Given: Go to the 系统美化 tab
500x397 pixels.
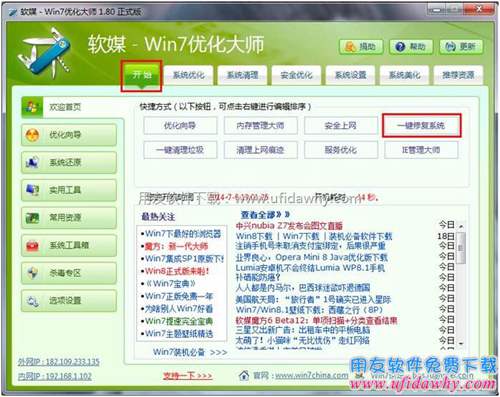Looking at the screenshot, I should pos(405,75).
